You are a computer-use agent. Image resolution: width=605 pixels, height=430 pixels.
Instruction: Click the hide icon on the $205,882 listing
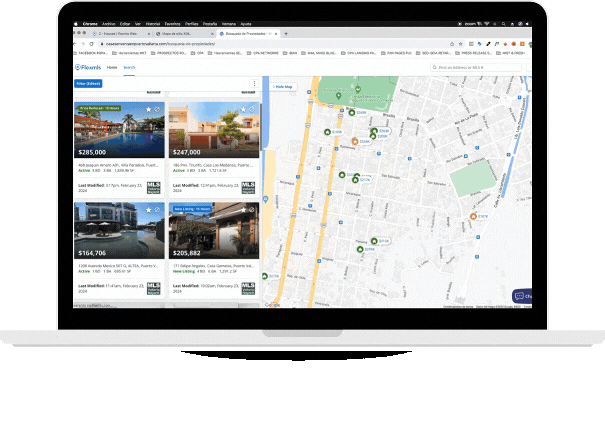[x=251, y=210]
